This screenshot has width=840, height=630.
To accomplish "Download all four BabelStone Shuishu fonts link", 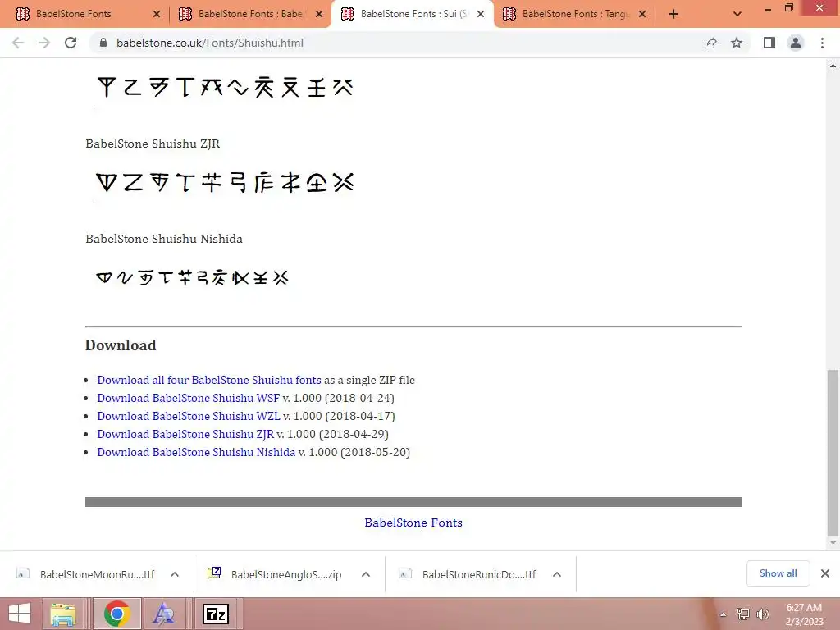I will point(209,380).
